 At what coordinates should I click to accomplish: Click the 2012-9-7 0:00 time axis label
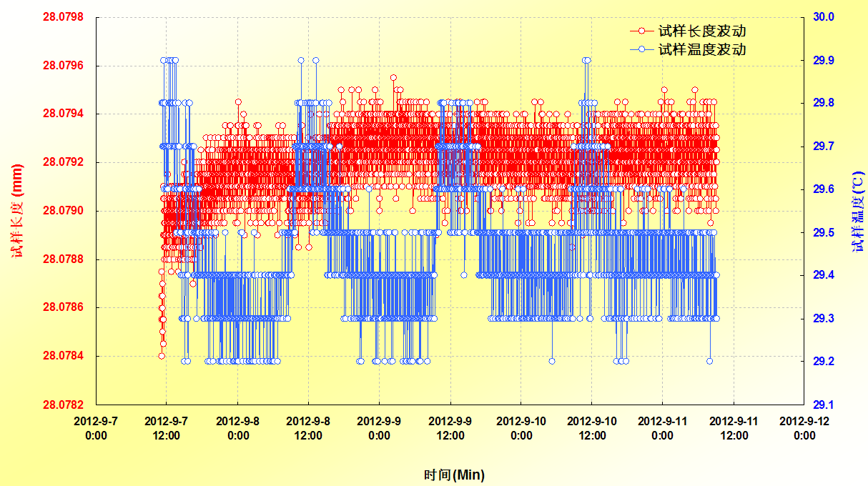pyautogui.click(x=97, y=428)
